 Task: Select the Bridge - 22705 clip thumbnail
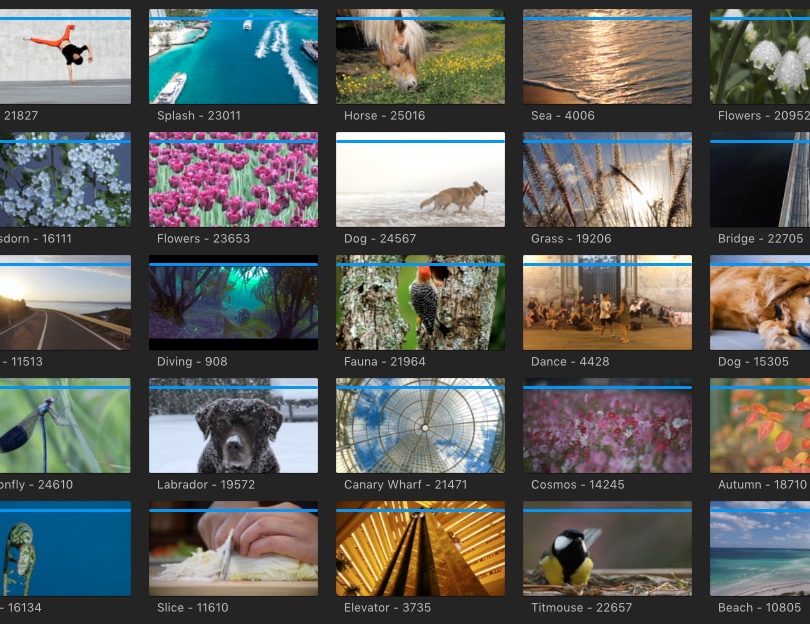click(760, 181)
